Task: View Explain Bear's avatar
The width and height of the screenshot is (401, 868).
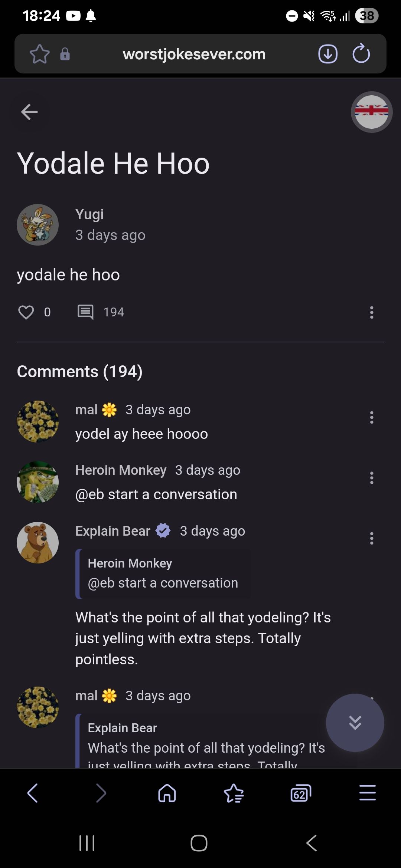Action: tap(38, 543)
